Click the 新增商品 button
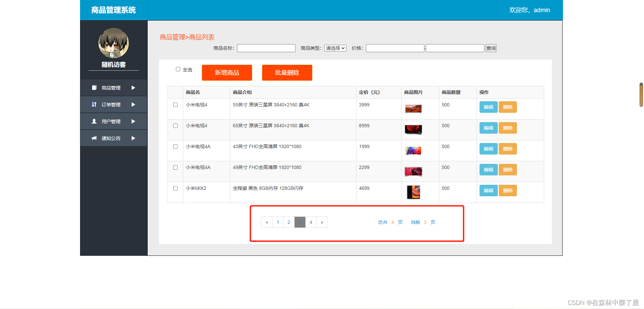Screen dimensions: 644x309 (227, 73)
